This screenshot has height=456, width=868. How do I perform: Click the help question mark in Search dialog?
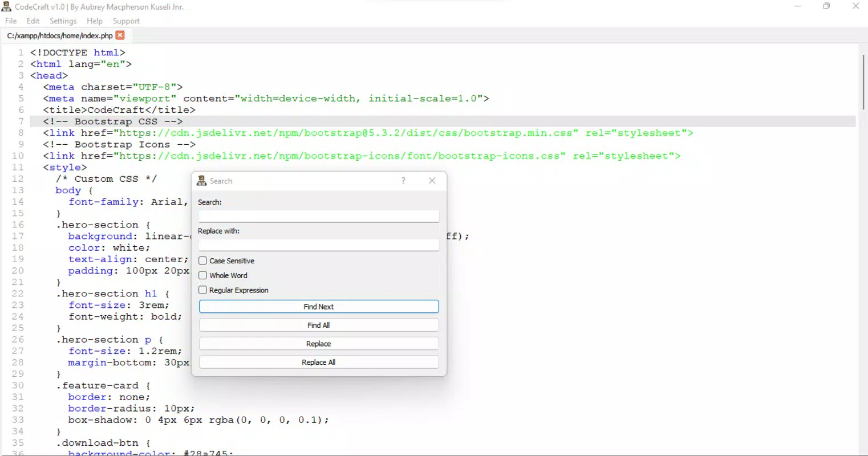click(x=403, y=181)
